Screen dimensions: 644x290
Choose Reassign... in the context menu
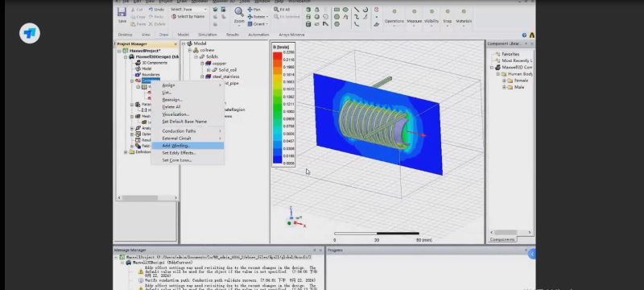[188, 100]
